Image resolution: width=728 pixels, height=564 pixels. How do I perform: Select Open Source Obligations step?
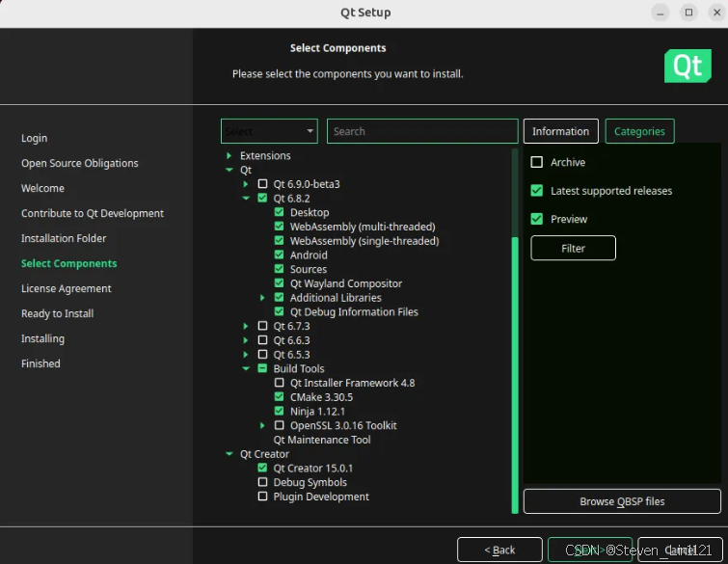(x=80, y=163)
